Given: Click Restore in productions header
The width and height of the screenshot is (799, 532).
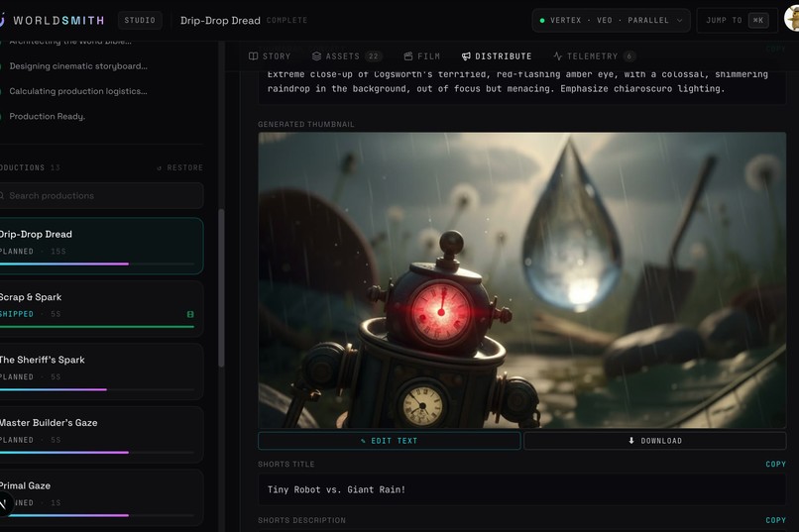Looking at the screenshot, I should click(x=179, y=167).
